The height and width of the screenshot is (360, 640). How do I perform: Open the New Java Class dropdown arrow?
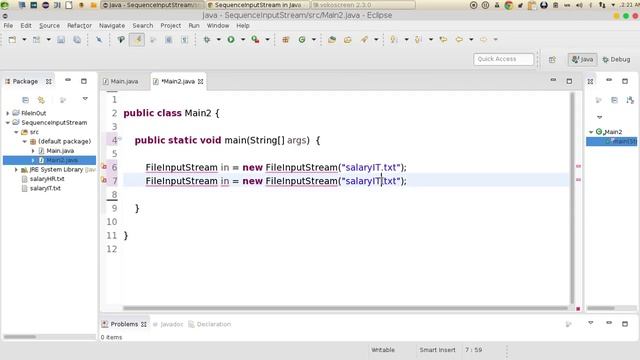(314, 40)
